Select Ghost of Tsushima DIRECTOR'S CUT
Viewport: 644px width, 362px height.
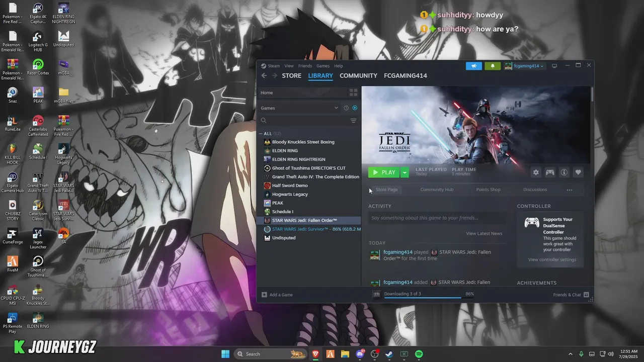point(308,168)
